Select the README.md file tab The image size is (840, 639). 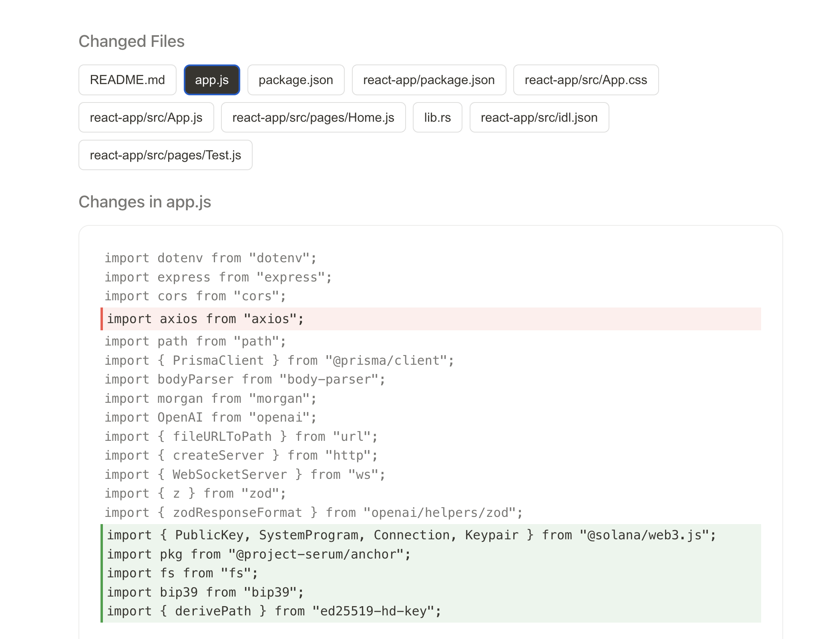(127, 80)
